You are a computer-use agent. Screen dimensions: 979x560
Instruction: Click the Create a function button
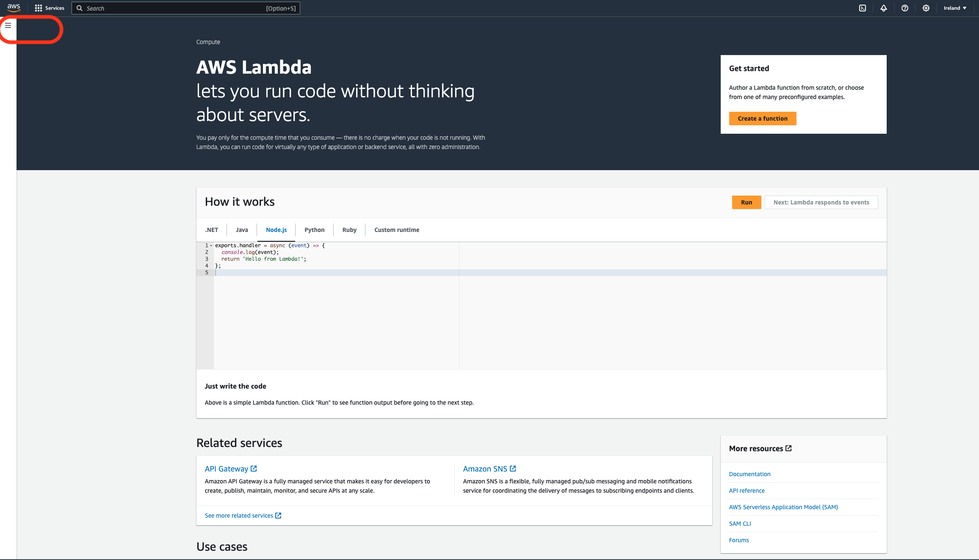[763, 119]
